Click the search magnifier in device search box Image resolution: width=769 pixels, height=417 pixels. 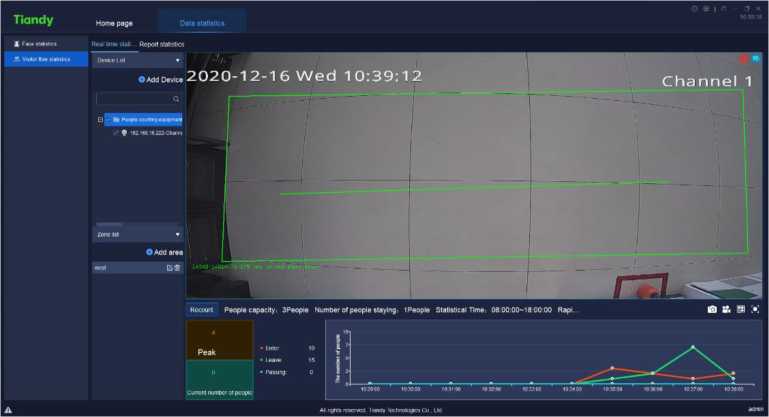176,99
